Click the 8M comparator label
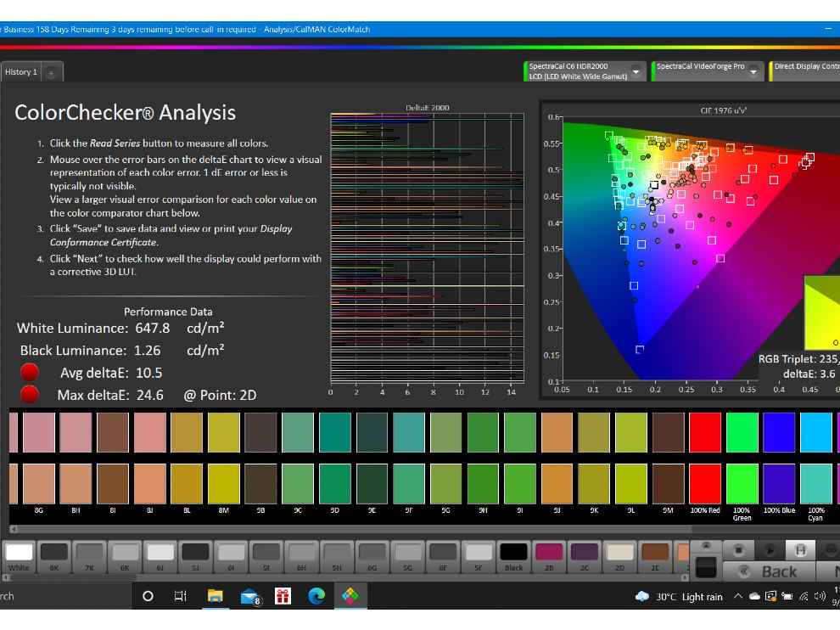 coord(223,510)
